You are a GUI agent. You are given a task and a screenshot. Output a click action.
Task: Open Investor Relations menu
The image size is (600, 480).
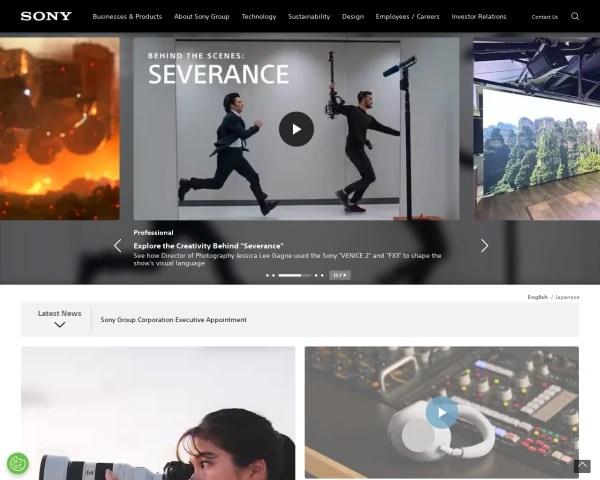479,16
